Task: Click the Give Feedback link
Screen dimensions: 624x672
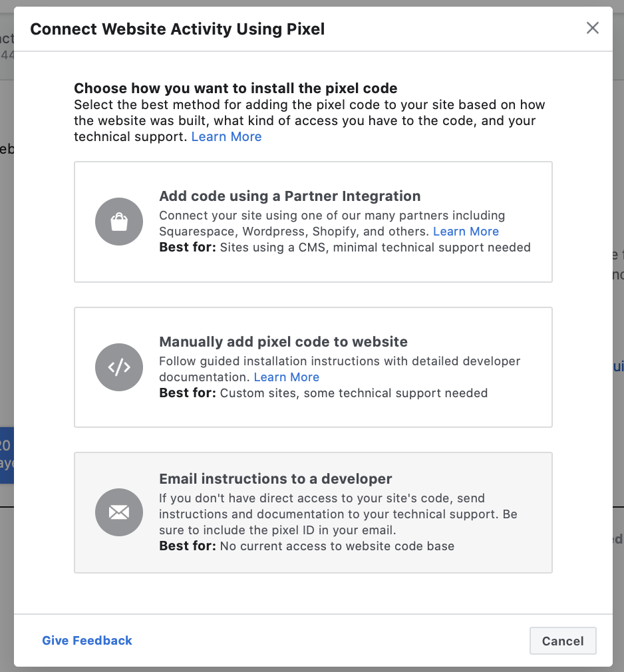Action: coord(87,640)
